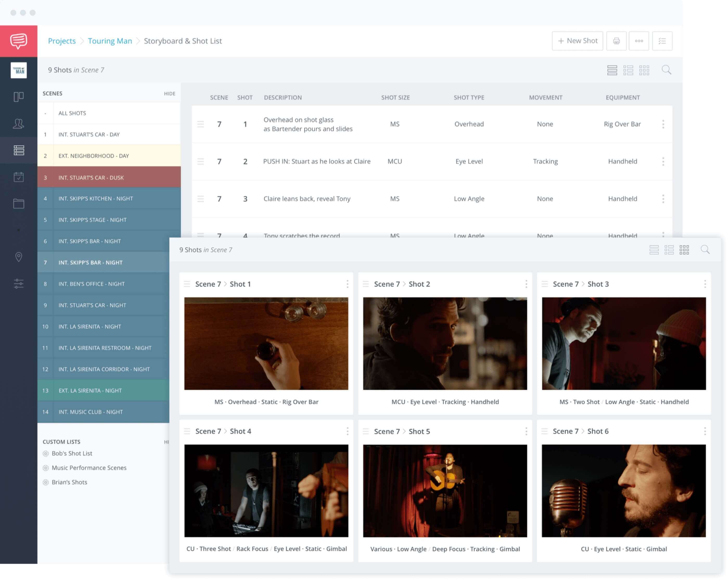Expand the three-dot menu for Shot 1

(347, 284)
